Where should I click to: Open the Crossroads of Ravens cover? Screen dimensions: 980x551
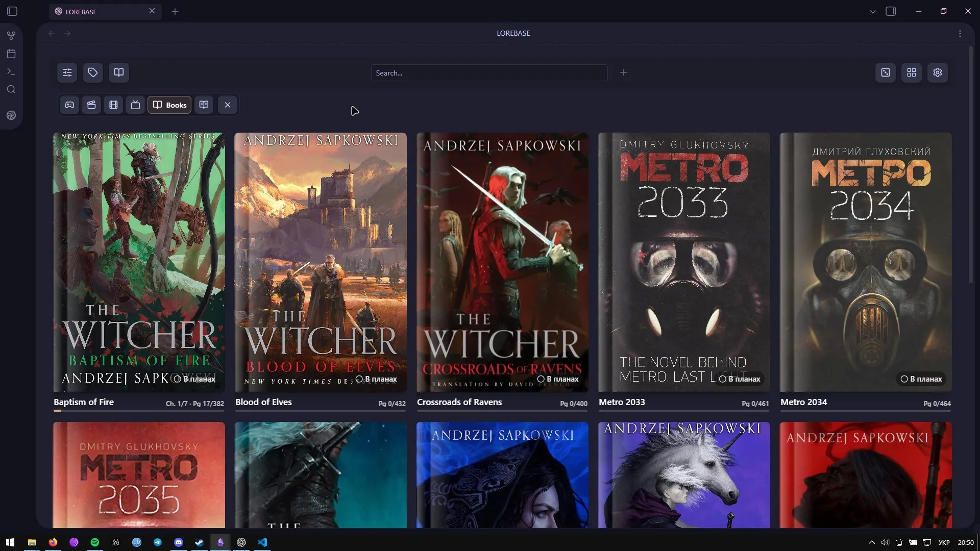click(502, 262)
